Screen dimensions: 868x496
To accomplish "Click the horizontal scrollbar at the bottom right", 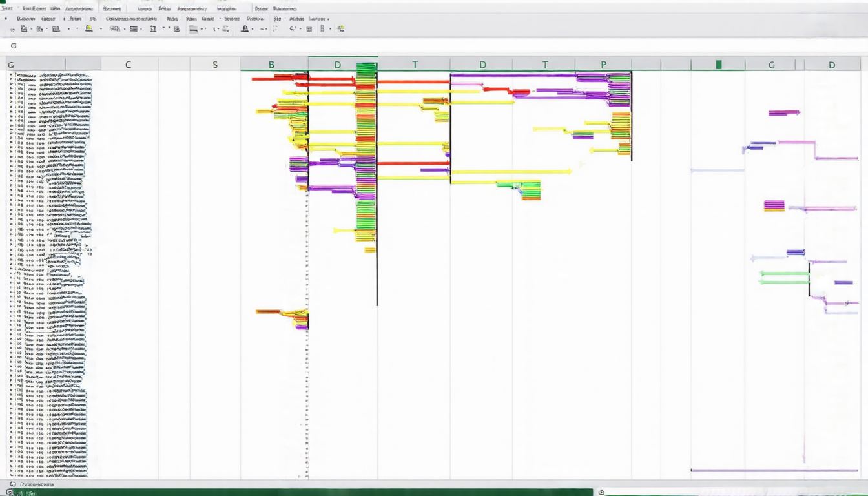I will pos(735,492).
